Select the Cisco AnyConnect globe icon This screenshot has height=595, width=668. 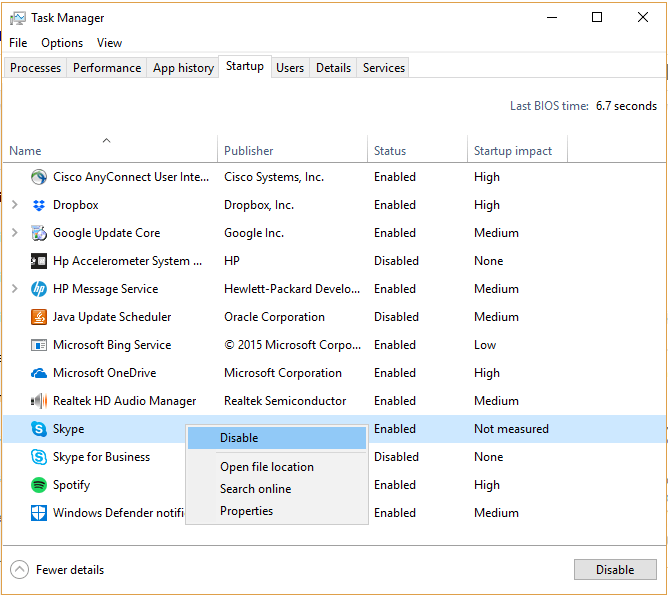[39, 177]
